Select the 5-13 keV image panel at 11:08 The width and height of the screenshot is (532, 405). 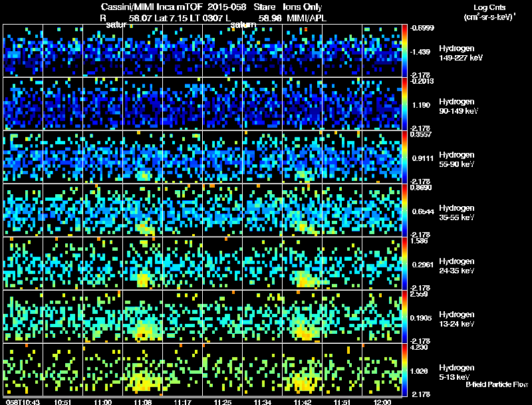143,370
